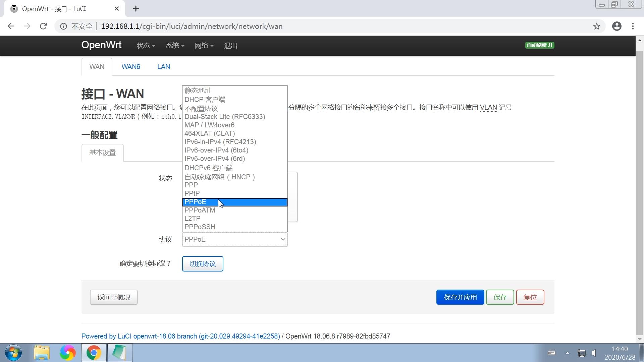644x362 pixels.
Task: Toggle the 自动刷新开 auto-refresh switch
Action: pyautogui.click(x=539, y=45)
